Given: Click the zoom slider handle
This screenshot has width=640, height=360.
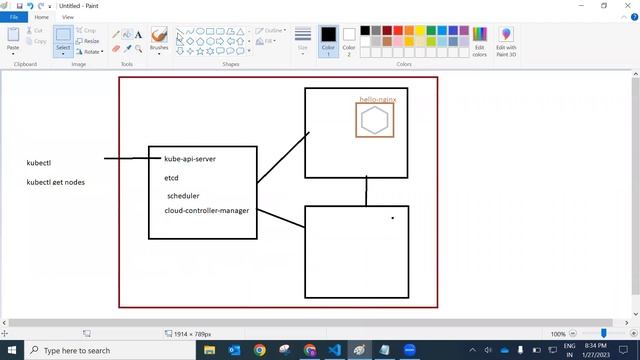Looking at the screenshot, I should [604, 333].
